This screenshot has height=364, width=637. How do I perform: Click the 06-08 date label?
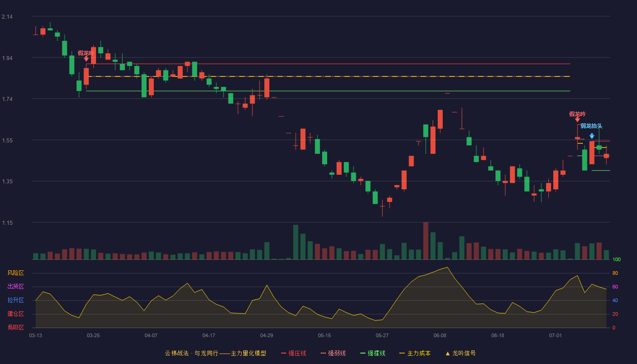(440, 335)
